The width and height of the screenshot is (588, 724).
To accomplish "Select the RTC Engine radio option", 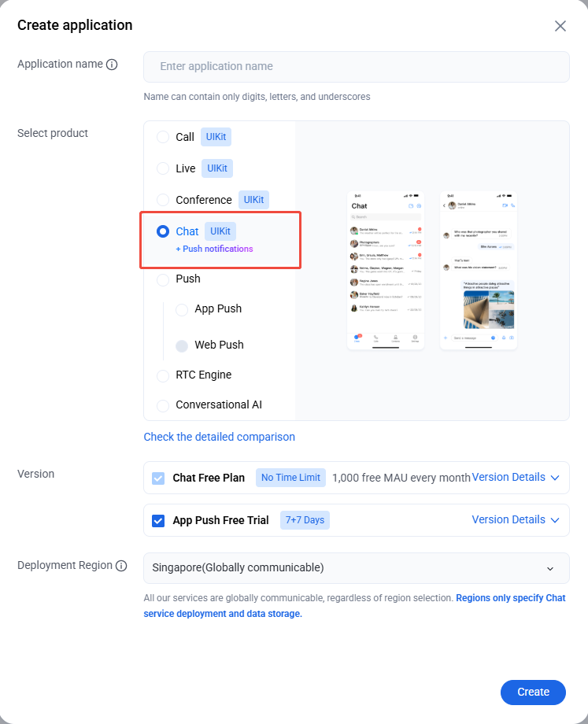I will (163, 375).
